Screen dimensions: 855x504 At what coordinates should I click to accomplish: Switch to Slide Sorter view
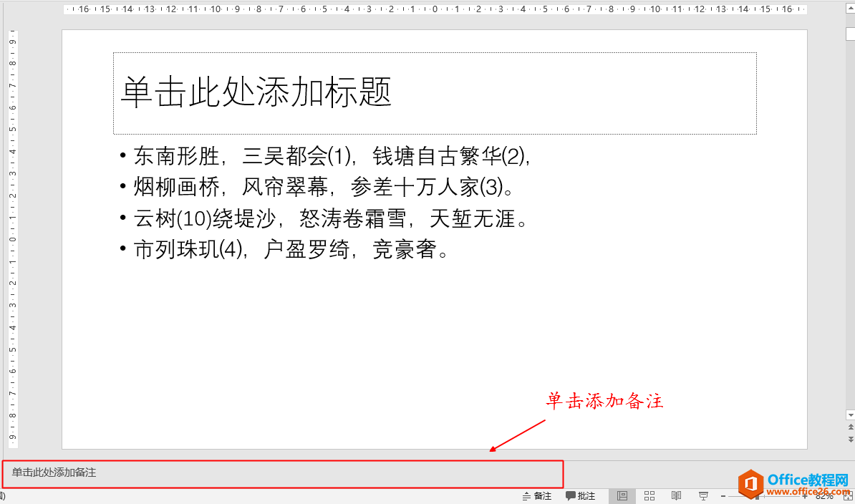(x=649, y=496)
